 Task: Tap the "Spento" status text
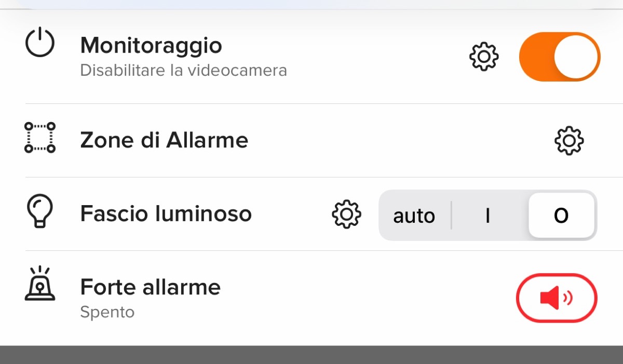click(107, 312)
